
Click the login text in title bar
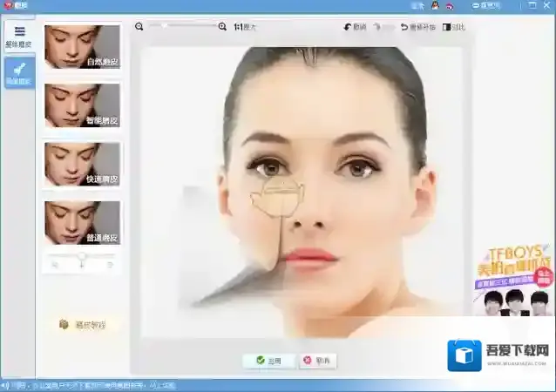click(417, 6)
